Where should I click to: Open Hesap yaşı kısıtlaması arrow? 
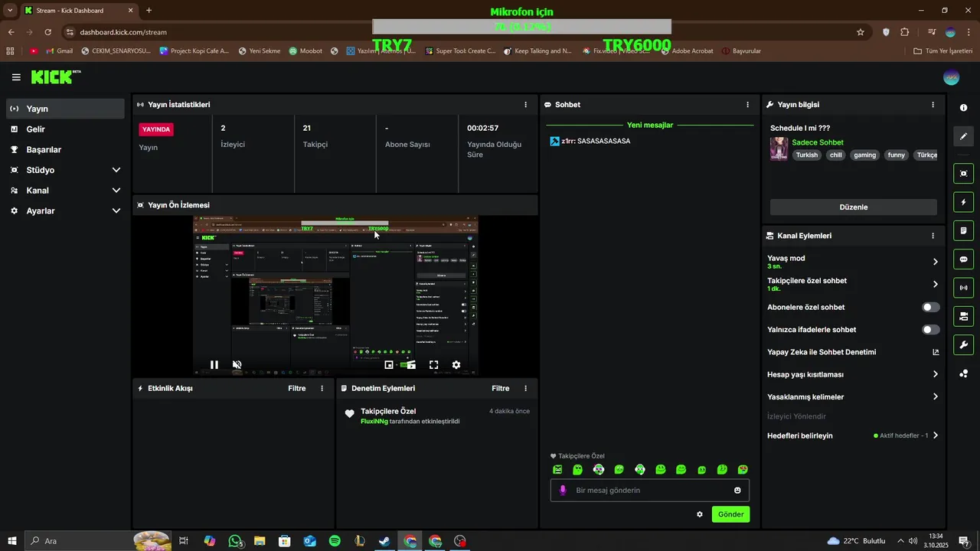point(936,375)
